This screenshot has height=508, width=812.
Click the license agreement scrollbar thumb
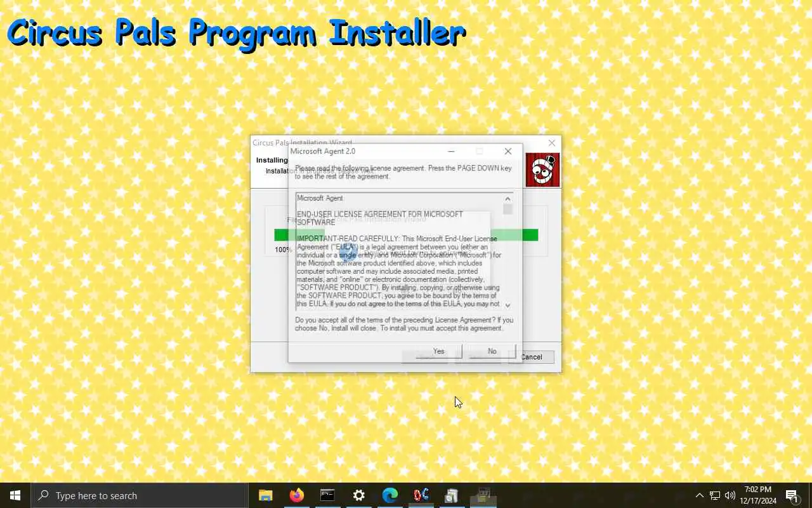(x=507, y=210)
